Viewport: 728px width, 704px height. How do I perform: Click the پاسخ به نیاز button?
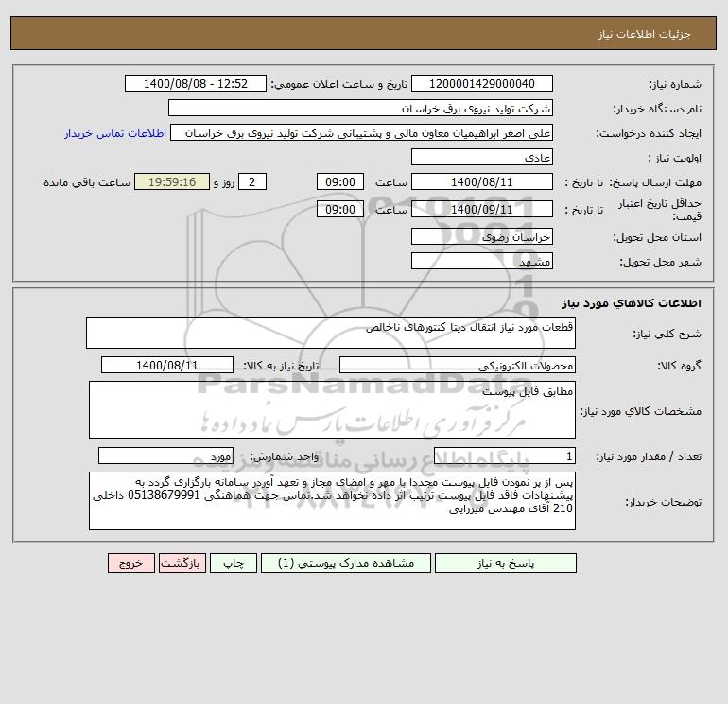(505, 563)
